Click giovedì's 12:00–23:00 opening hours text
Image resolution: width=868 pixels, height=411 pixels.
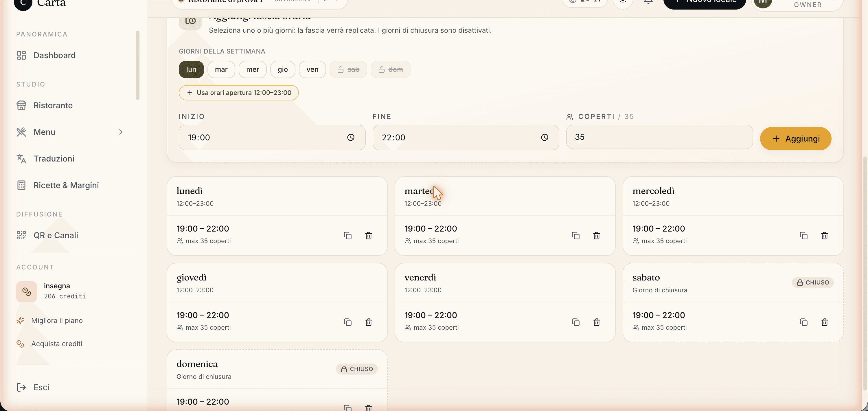[x=195, y=290]
